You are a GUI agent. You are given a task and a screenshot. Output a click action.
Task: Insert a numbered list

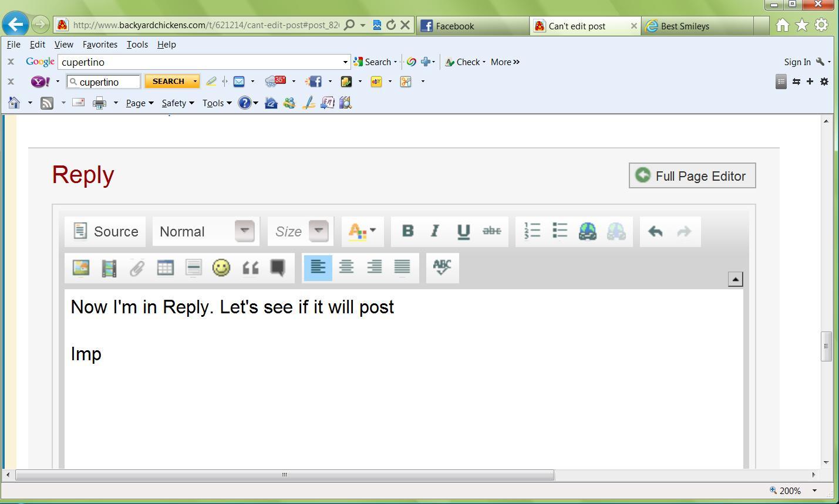pyautogui.click(x=532, y=231)
